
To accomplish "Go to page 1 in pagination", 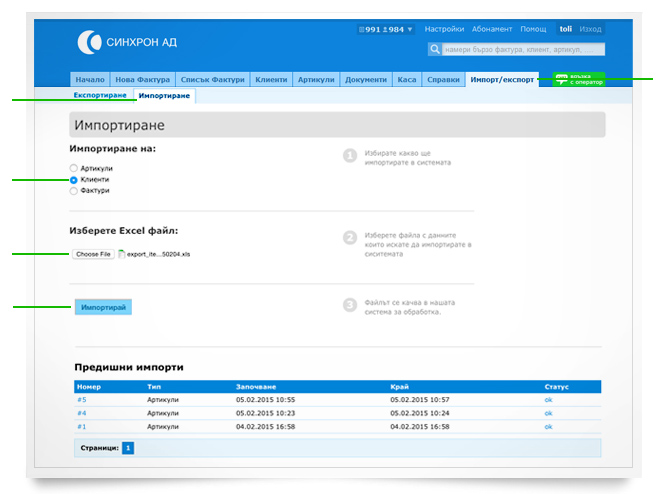I will coord(128,448).
